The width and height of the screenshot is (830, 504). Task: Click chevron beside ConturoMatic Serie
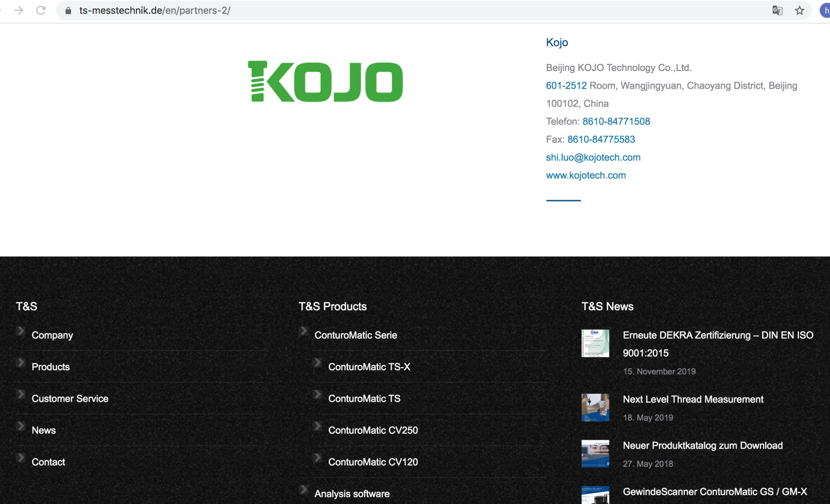coord(304,331)
